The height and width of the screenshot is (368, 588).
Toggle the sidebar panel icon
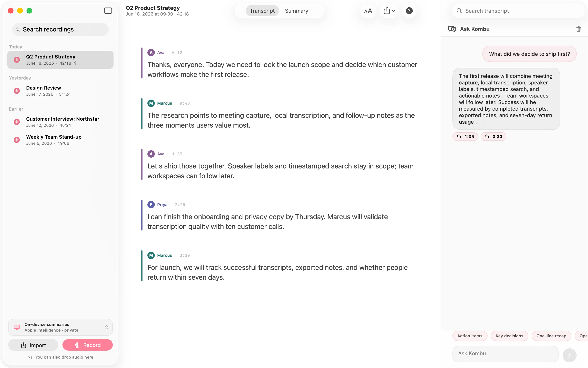108,11
